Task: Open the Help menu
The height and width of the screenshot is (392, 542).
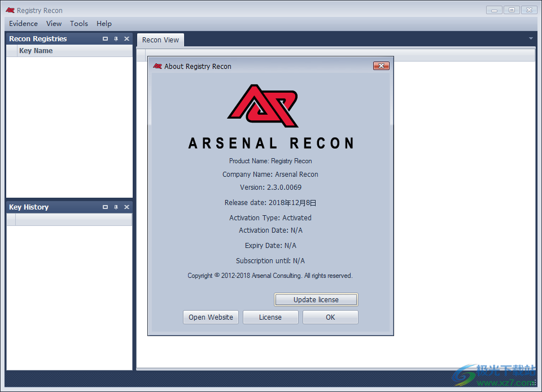Action: coord(104,23)
